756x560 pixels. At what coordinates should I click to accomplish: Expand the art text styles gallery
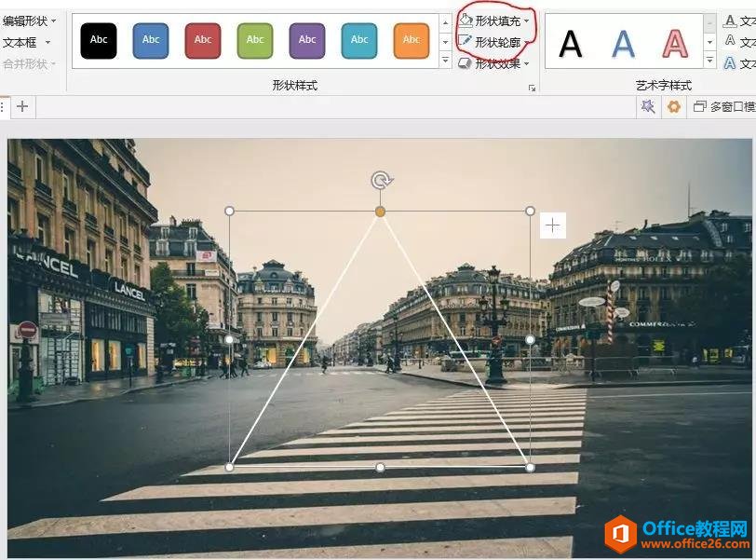coord(709,61)
